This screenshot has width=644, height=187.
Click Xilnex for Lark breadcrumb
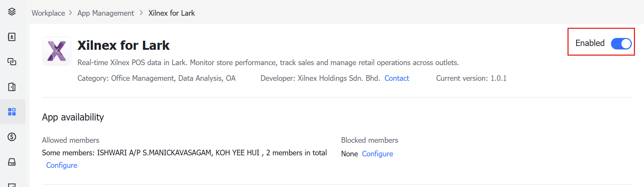click(x=172, y=13)
